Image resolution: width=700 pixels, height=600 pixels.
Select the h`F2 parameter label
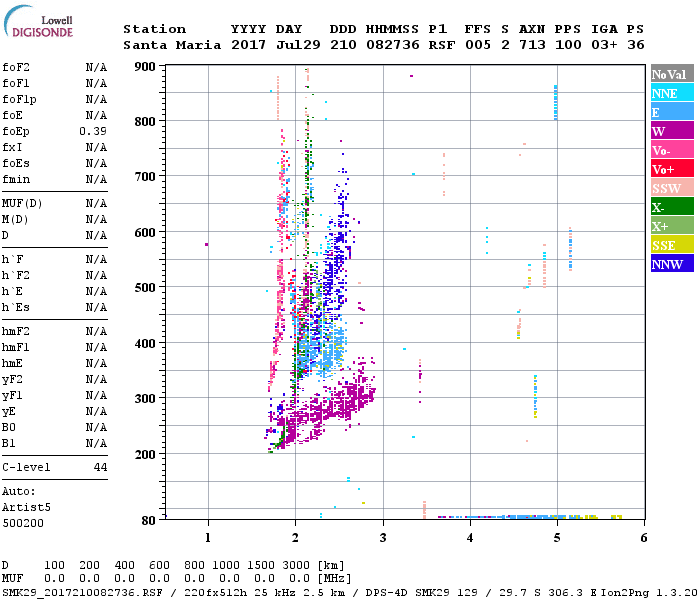16,276
